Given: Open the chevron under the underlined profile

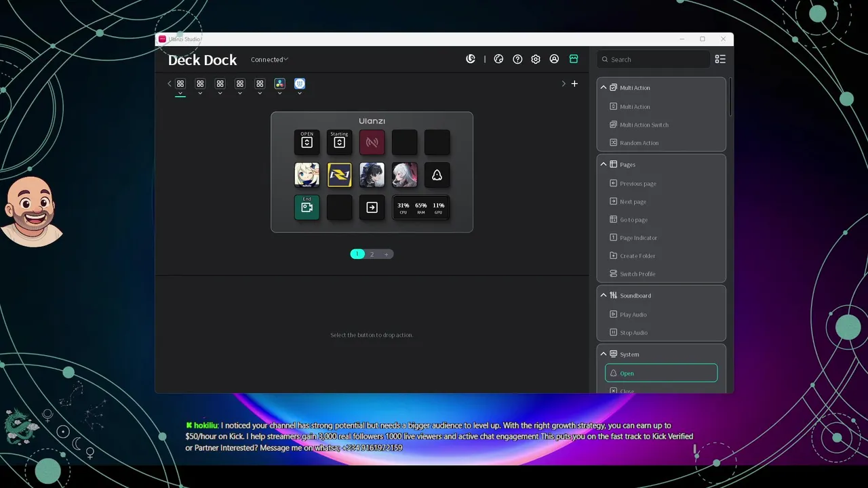Looking at the screenshot, I should [x=180, y=93].
